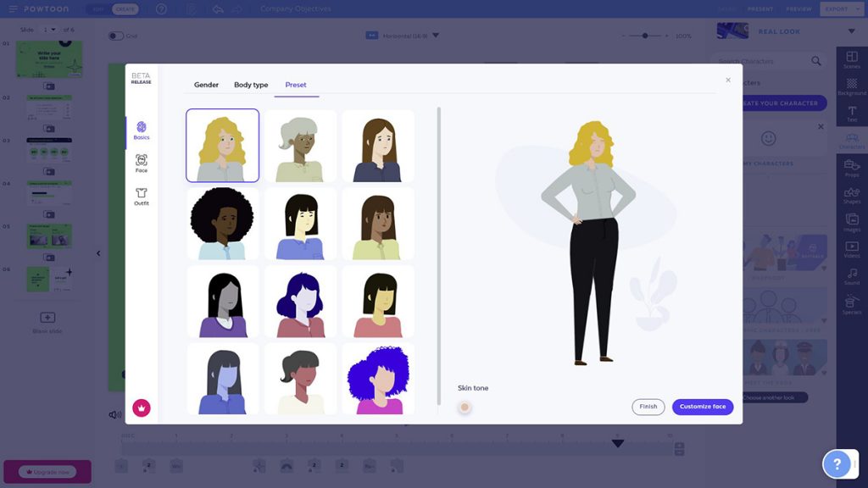The image size is (868, 488).
Task: Select the Basics fingerprint icon
Action: click(141, 130)
